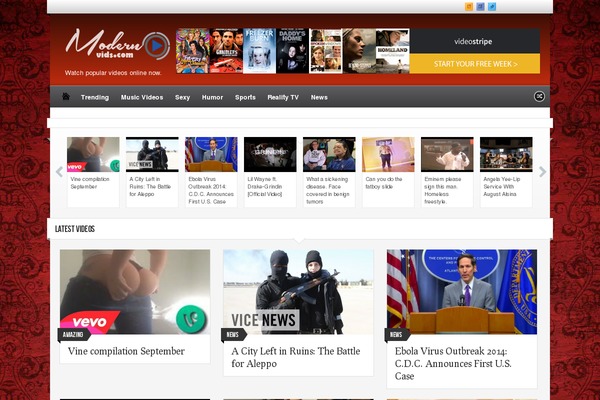The image size is (600, 400).
Task: Open 'A City Left in Ruins: The Battle for Aleppo' title
Action: [296, 357]
